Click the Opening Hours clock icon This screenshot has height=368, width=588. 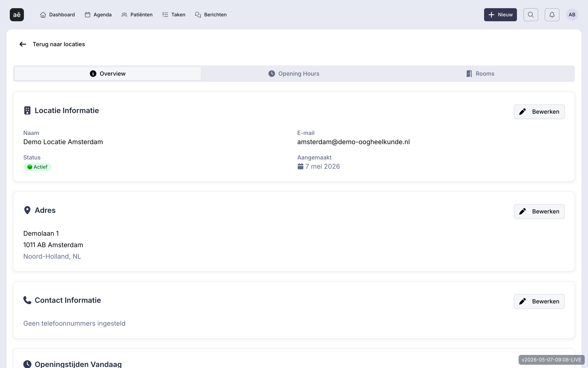coord(272,74)
